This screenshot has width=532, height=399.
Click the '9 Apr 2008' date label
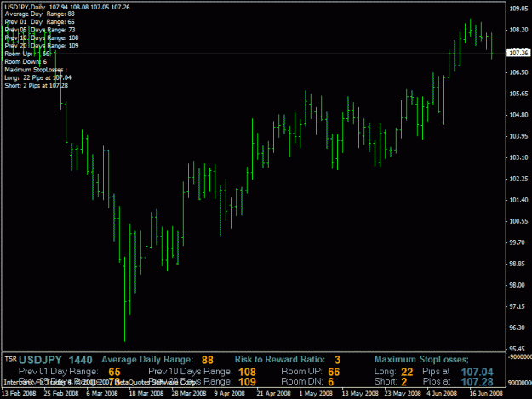tap(229, 393)
